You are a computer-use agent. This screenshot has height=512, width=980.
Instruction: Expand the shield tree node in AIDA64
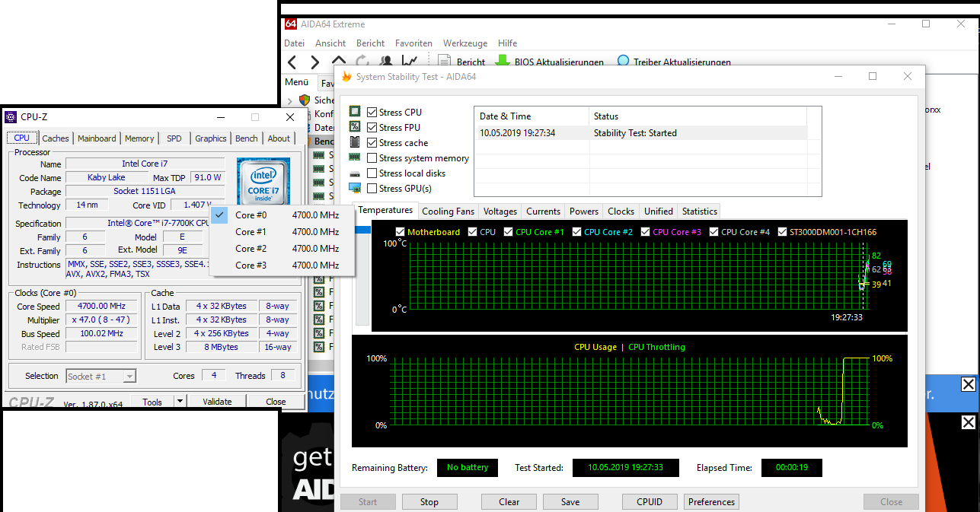(x=290, y=100)
